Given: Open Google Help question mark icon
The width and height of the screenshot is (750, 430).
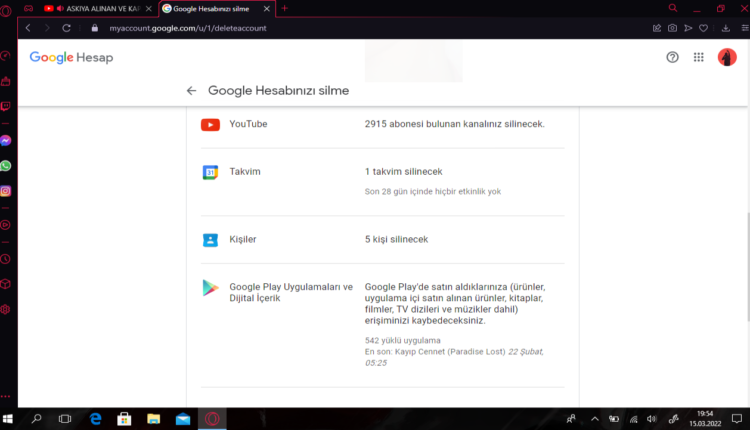Looking at the screenshot, I should [x=673, y=57].
